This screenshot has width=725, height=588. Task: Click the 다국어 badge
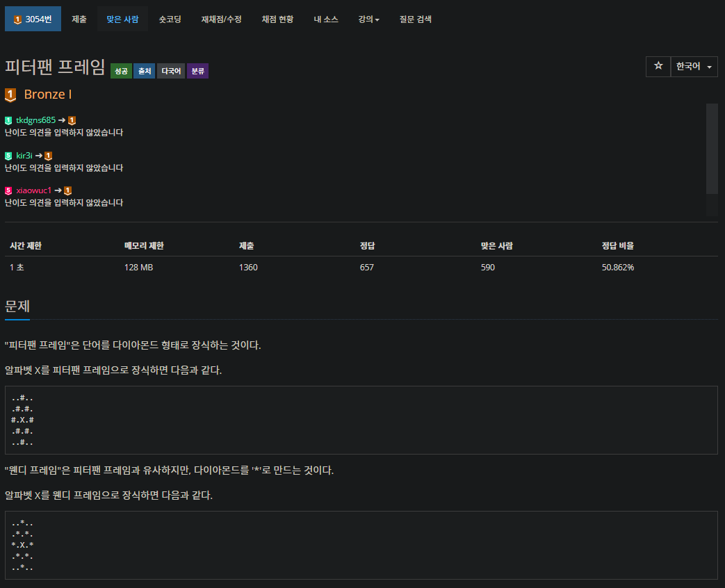pyautogui.click(x=171, y=71)
